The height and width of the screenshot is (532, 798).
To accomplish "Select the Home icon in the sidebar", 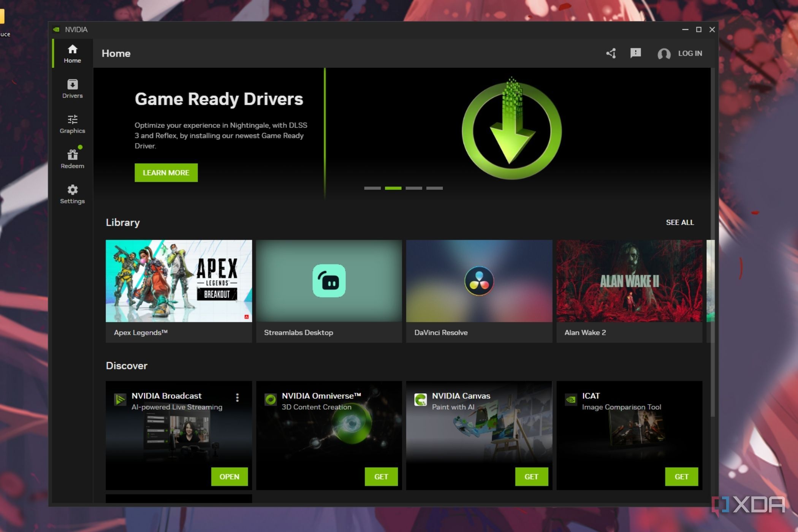I will coord(72,53).
